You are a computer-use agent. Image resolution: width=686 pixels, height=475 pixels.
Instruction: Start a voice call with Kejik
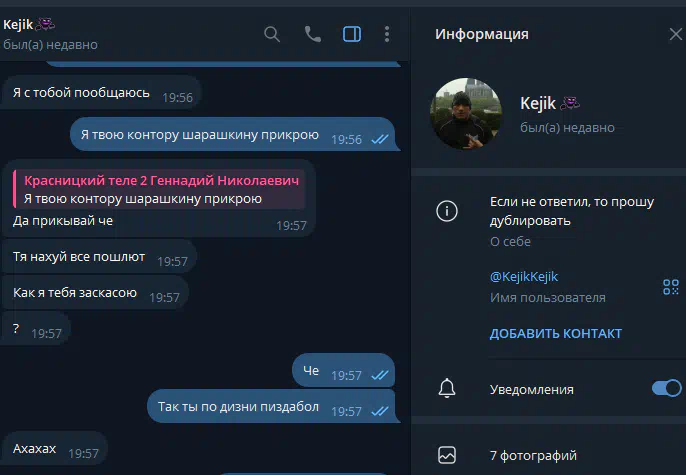pos(312,34)
